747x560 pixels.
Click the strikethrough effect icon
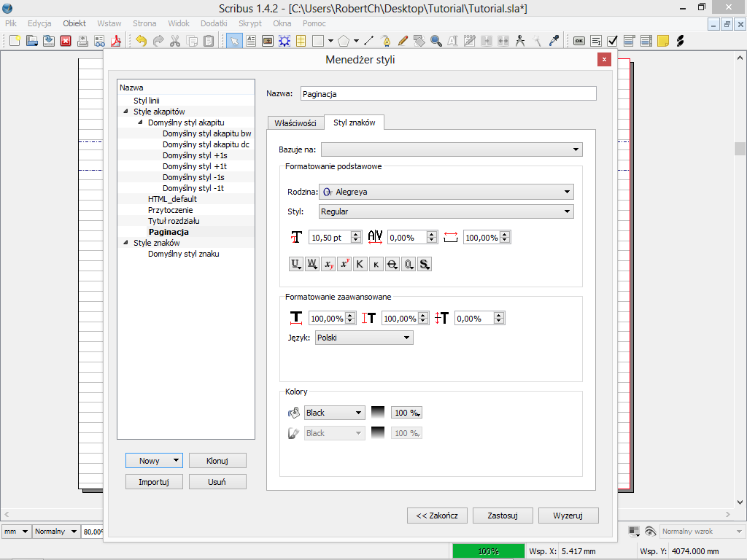(x=392, y=264)
